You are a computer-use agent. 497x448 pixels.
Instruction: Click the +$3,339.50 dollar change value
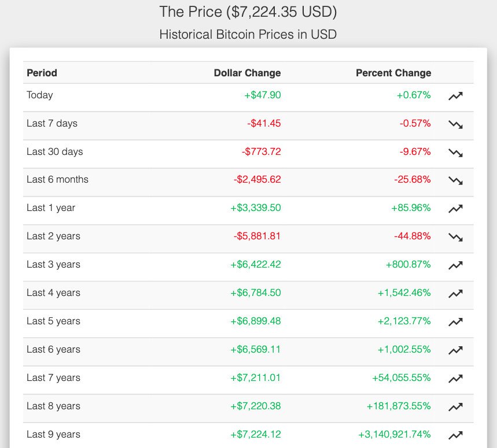click(x=256, y=208)
